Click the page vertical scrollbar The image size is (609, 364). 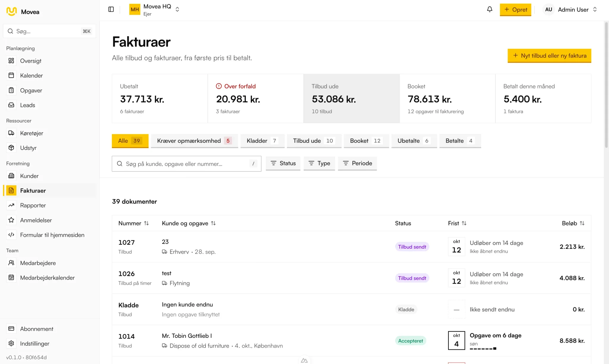click(x=606, y=86)
